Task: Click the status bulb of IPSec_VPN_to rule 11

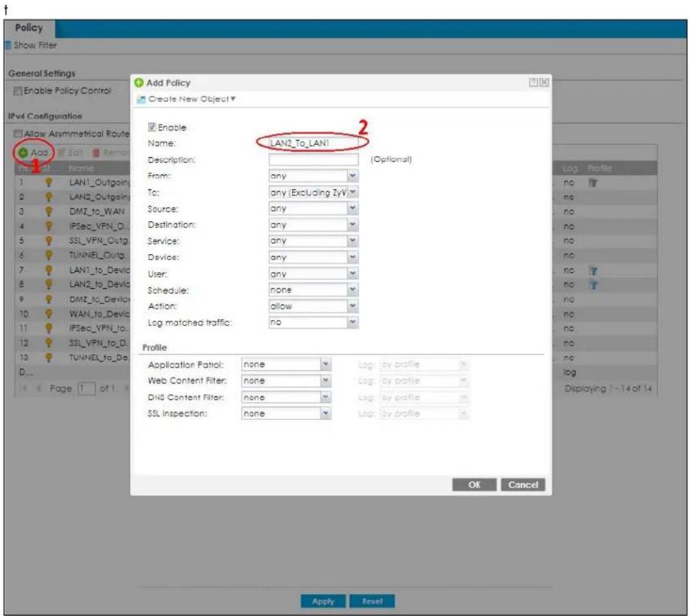Action: pyautogui.click(x=48, y=328)
